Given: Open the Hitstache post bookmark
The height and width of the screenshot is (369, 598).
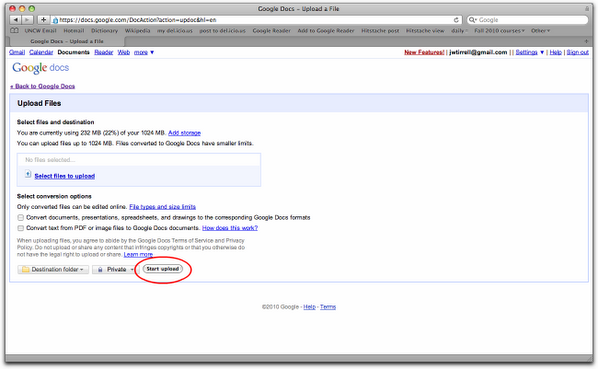Looking at the screenshot, I should [380, 30].
